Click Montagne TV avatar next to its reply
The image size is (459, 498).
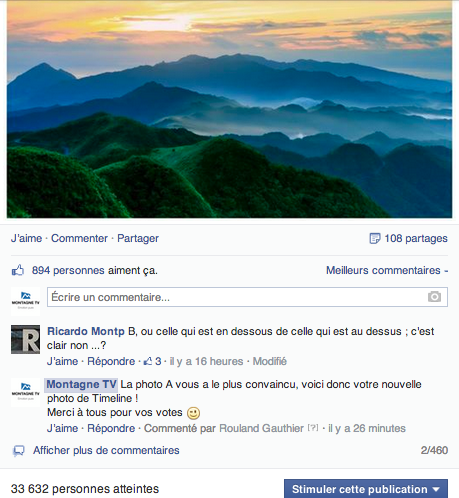pos(25,392)
